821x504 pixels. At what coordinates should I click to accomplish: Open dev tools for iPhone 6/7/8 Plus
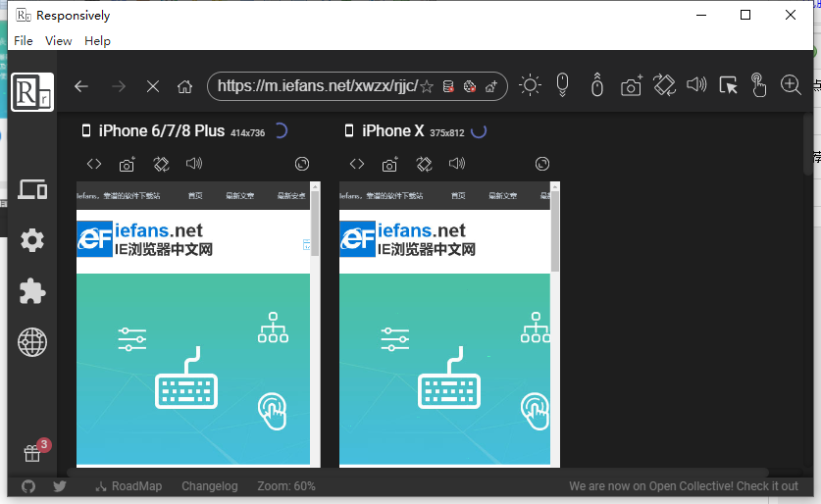click(94, 164)
